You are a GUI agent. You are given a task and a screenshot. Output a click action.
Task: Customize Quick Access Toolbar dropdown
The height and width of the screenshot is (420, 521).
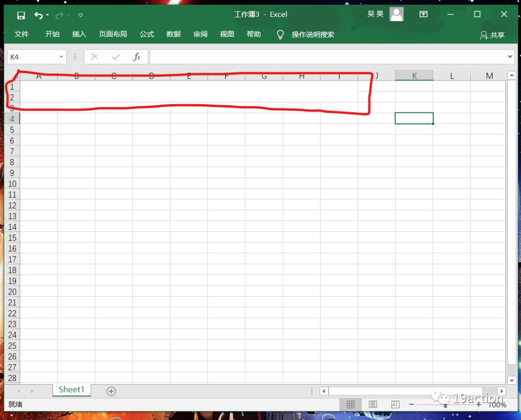tap(81, 15)
